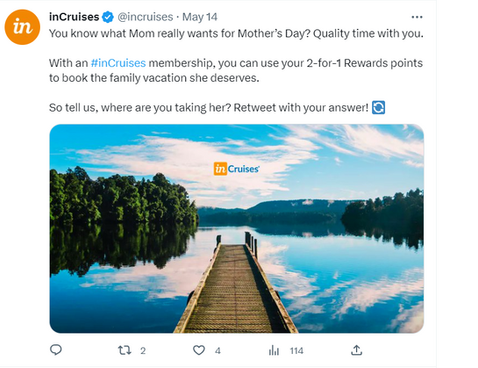Viewport: 478px width, 368px height.
Task: Click the 114 views count
Action: point(296,351)
